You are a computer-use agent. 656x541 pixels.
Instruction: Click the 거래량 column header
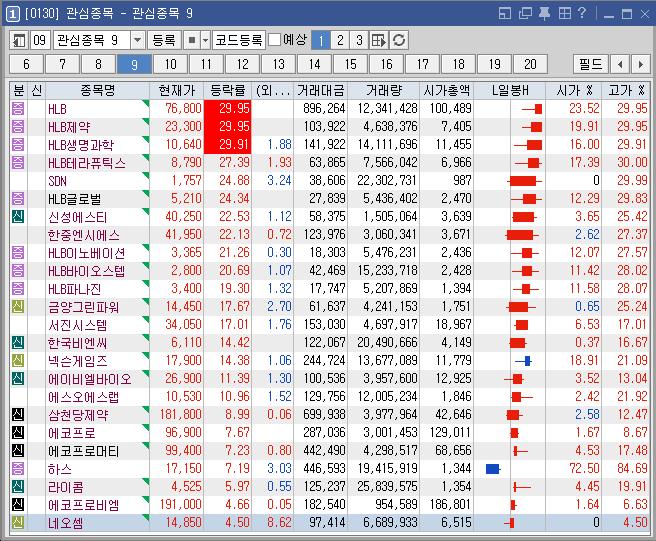(x=384, y=90)
